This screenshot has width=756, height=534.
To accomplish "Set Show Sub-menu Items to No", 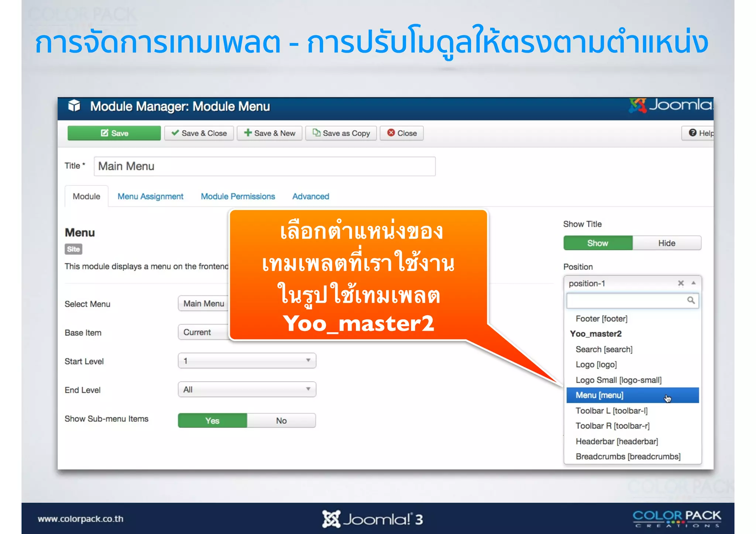I will (x=281, y=421).
